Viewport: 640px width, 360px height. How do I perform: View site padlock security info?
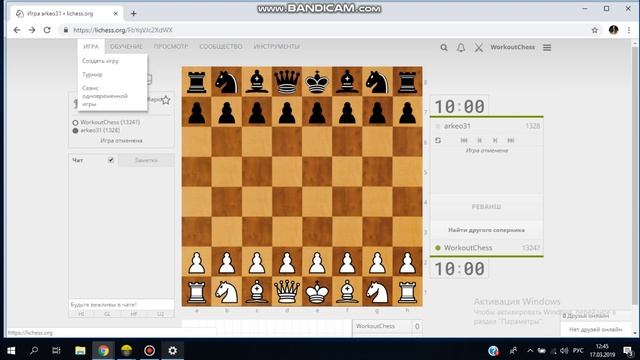click(65, 30)
